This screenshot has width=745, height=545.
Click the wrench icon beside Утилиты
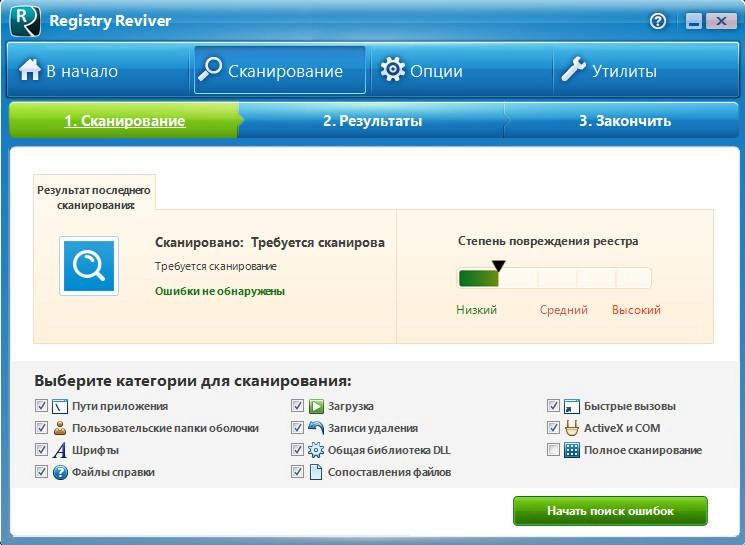(x=573, y=69)
